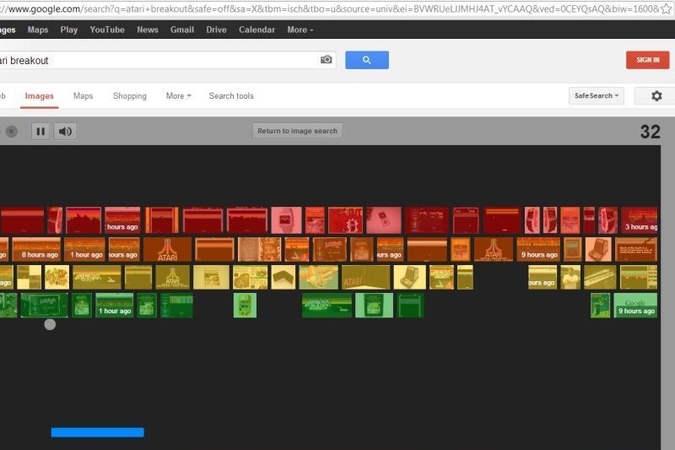Open YouTube in the top bar
675x450 pixels.
tap(107, 30)
